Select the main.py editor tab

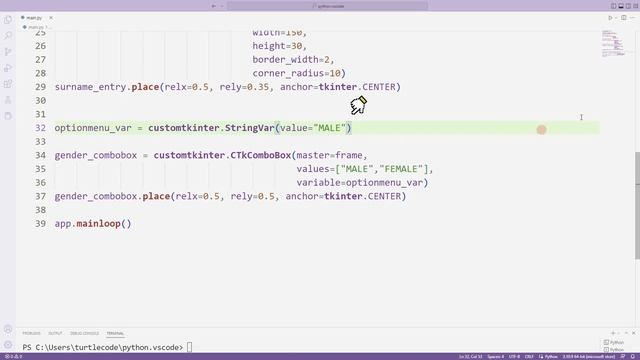point(33,18)
